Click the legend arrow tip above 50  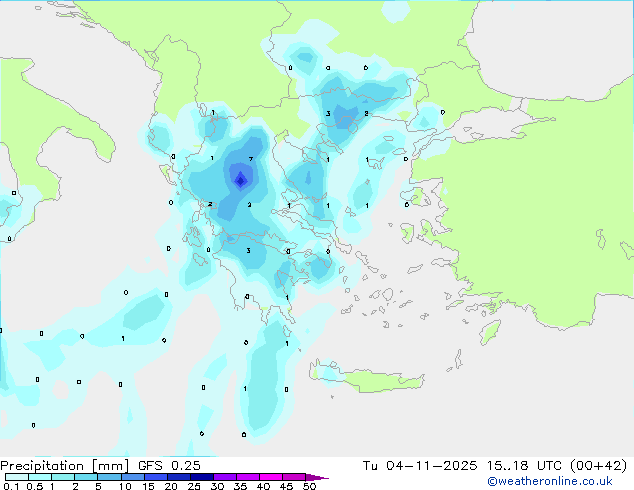pyautogui.click(x=317, y=477)
